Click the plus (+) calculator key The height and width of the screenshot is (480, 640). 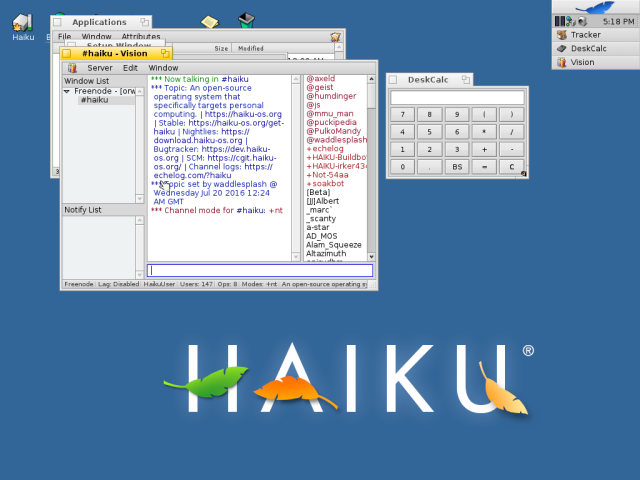tap(484, 149)
